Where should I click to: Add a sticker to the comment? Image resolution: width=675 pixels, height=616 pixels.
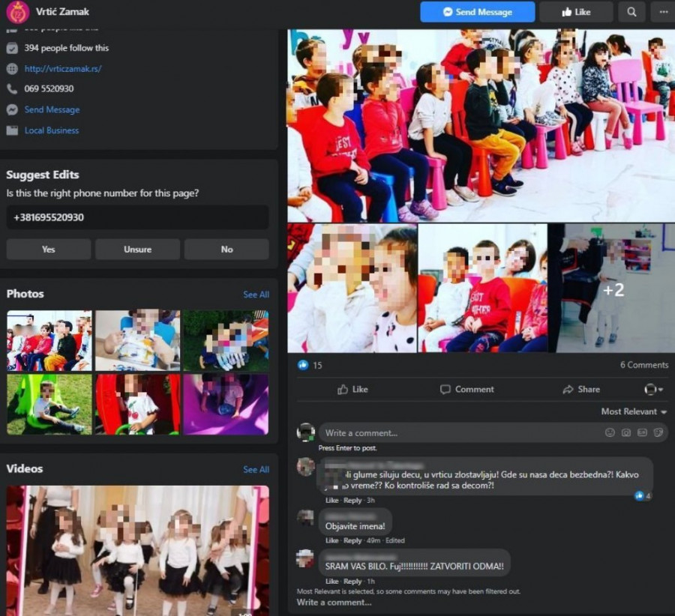coord(658,432)
